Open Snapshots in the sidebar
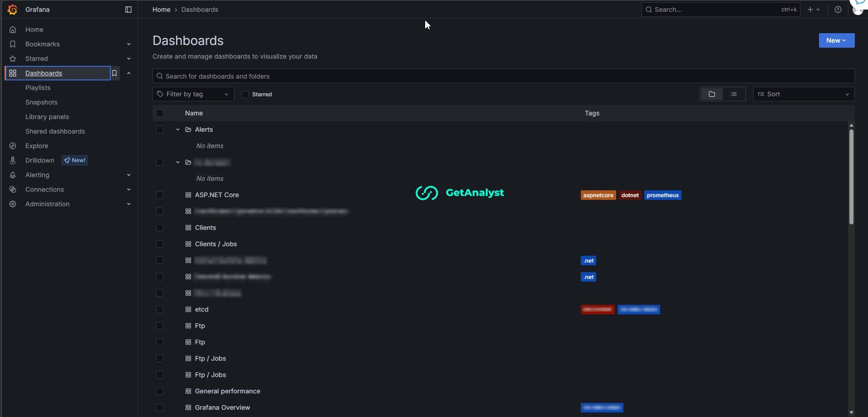868x417 pixels. (x=41, y=102)
